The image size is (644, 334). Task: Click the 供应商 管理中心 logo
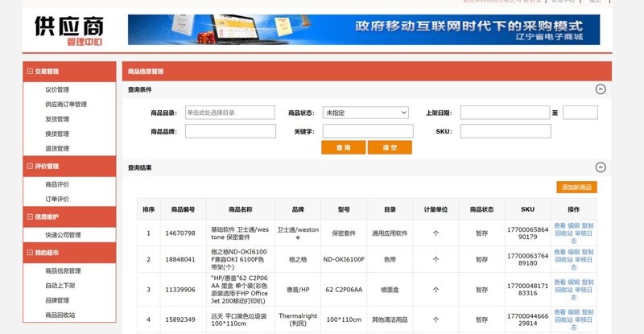pyautogui.click(x=69, y=30)
